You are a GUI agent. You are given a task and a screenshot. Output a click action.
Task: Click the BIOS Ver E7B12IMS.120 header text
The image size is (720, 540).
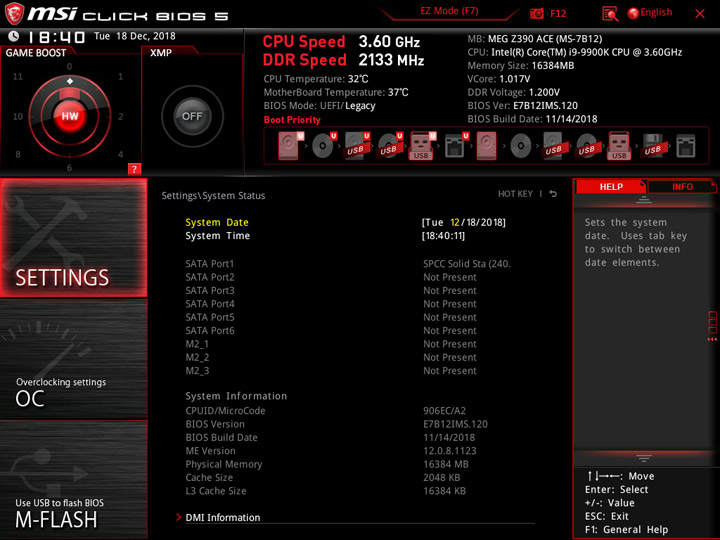coord(523,106)
